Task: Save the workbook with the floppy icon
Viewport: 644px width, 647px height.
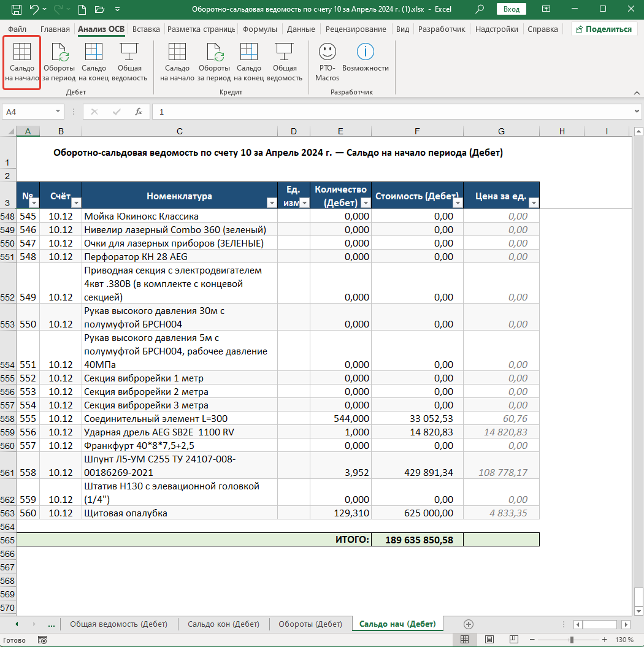Action: pyautogui.click(x=16, y=9)
